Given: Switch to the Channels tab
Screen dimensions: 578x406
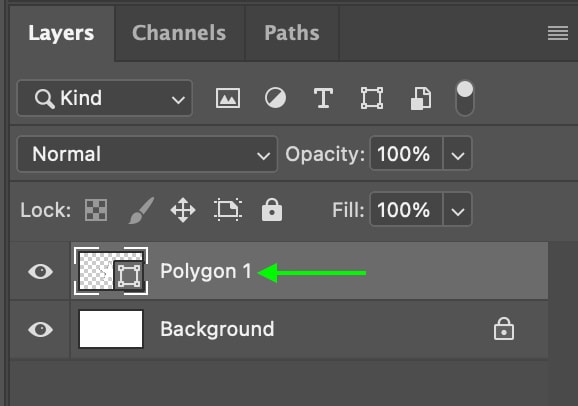Looking at the screenshot, I should click(x=179, y=33).
